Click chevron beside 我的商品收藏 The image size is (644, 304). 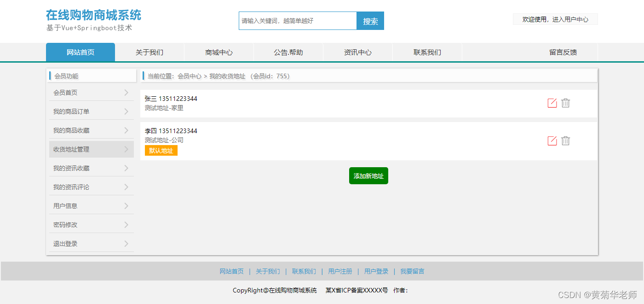[126, 130]
